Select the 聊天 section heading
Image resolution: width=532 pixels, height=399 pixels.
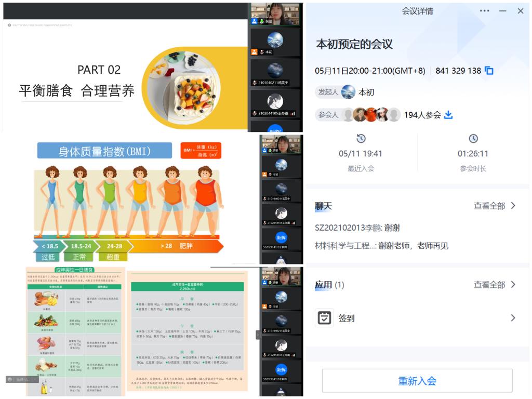coord(323,206)
